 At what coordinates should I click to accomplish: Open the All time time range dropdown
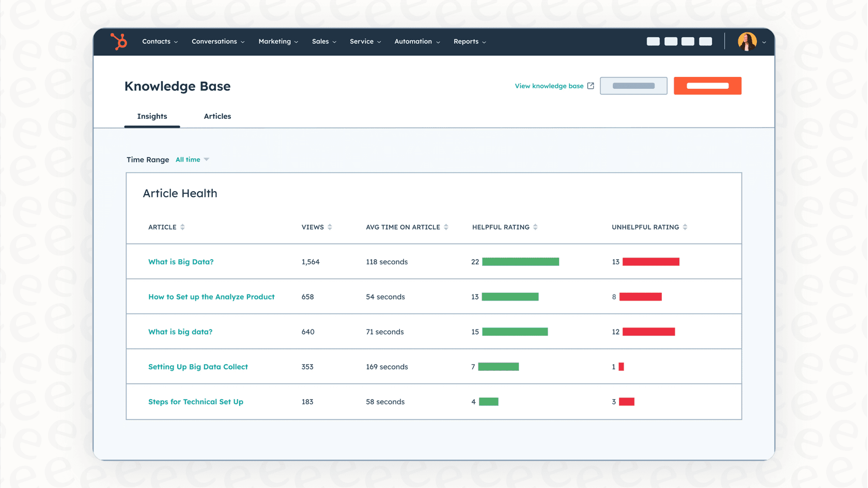[192, 160]
